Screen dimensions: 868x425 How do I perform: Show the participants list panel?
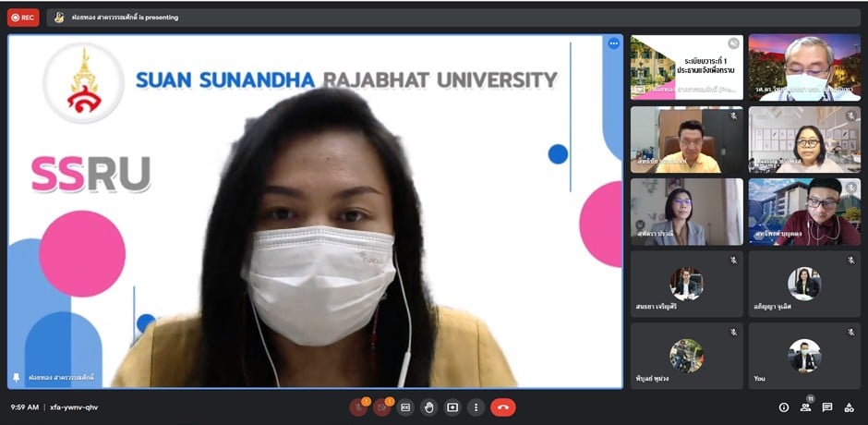[x=806, y=407]
